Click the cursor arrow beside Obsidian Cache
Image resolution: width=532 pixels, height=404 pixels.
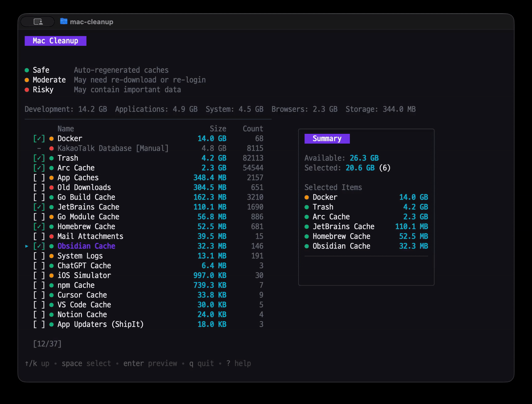pos(27,246)
